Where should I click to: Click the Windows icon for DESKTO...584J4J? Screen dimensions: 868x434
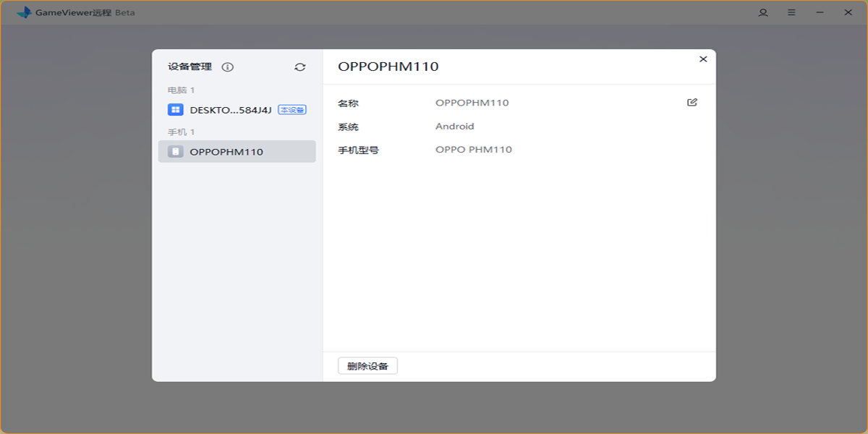click(175, 110)
